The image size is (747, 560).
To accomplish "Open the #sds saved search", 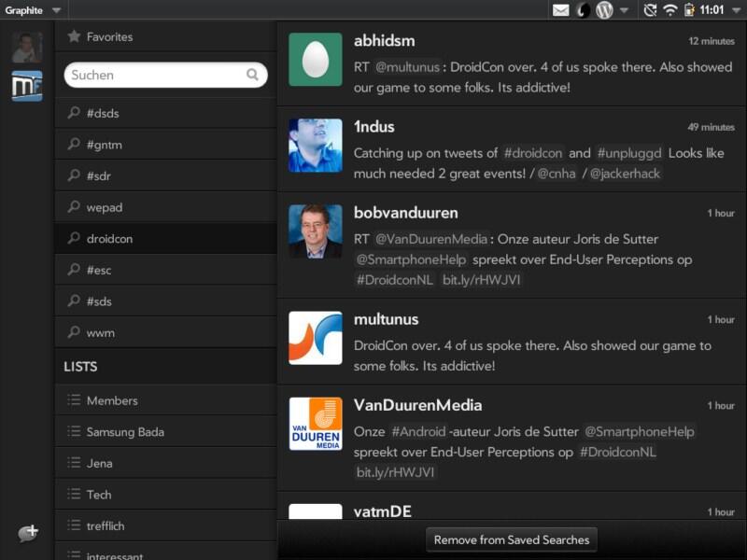I will pos(166,301).
